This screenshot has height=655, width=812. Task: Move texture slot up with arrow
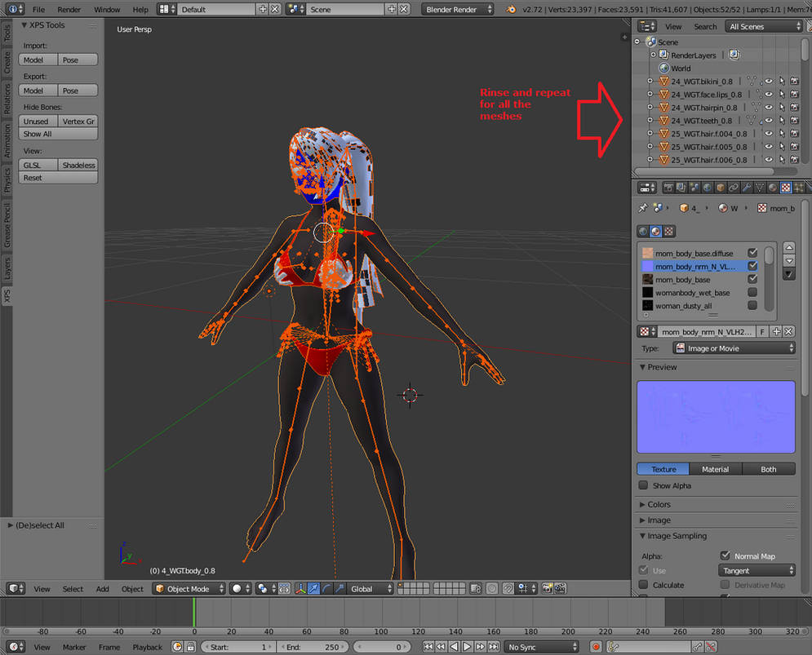788,247
